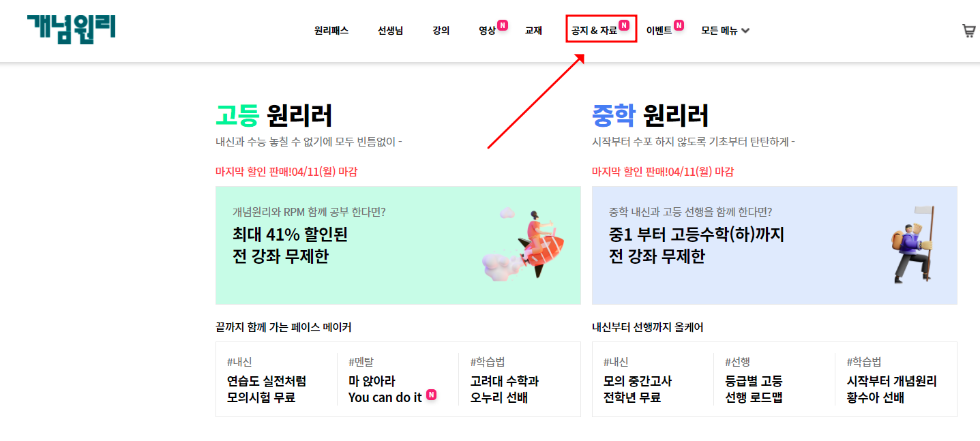Screen dimensions: 980x441
Task: Open 등급별 고등 선행 로드맵 link
Action: [754, 389]
